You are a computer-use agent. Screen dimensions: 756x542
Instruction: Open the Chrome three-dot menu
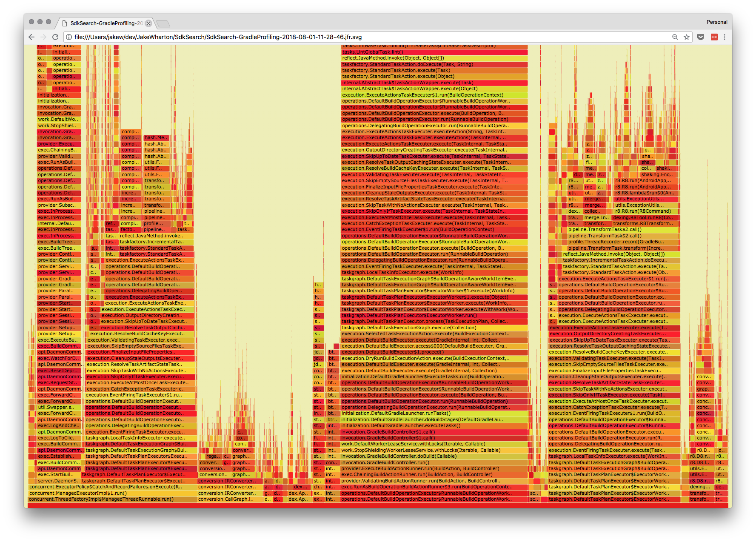click(x=725, y=37)
